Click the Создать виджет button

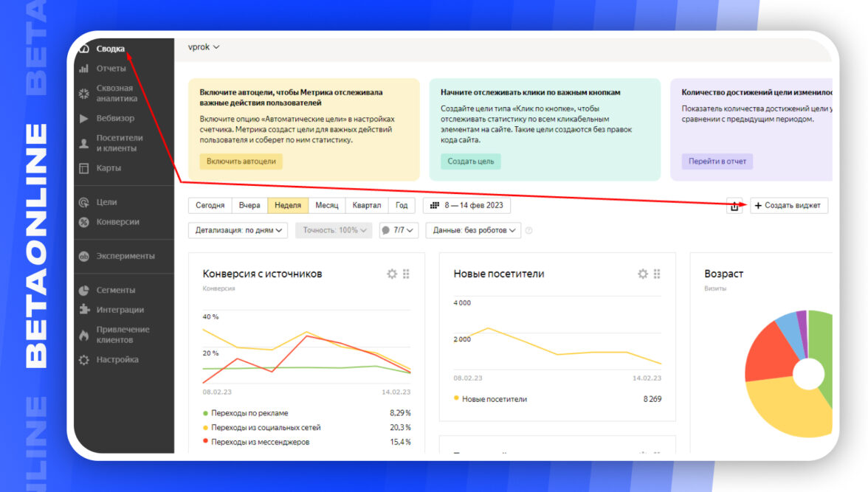point(788,205)
